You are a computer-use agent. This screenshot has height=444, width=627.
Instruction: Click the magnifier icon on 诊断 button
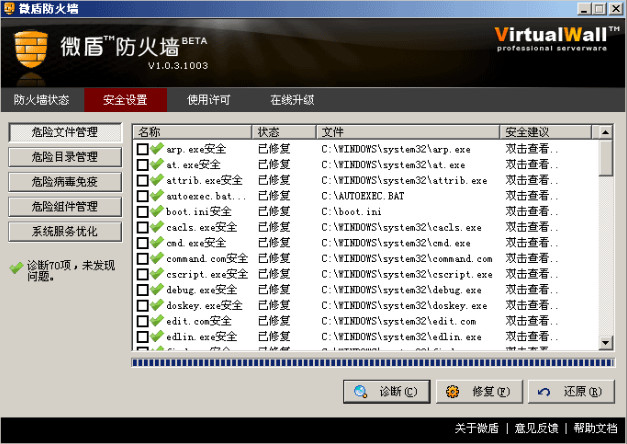[361, 392]
